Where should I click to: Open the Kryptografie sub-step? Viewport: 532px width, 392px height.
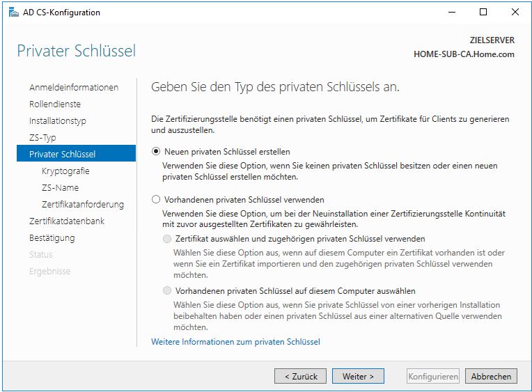tap(65, 171)
